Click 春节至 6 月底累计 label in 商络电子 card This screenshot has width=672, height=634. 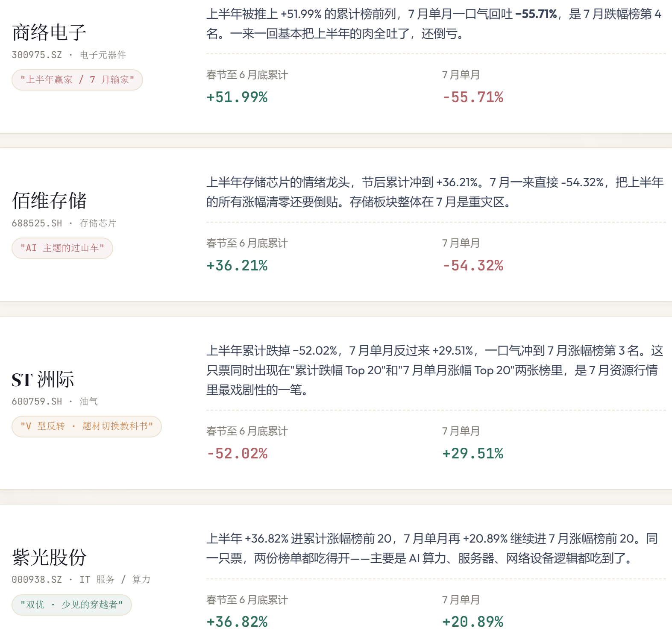247,75
